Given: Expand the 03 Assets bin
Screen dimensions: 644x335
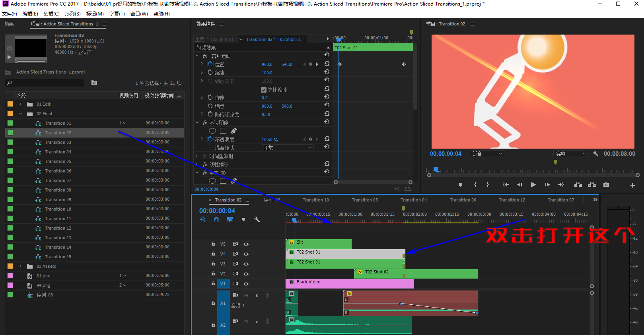Looking at the screenshot, I should pyautogui.click(x=21, y=266).
